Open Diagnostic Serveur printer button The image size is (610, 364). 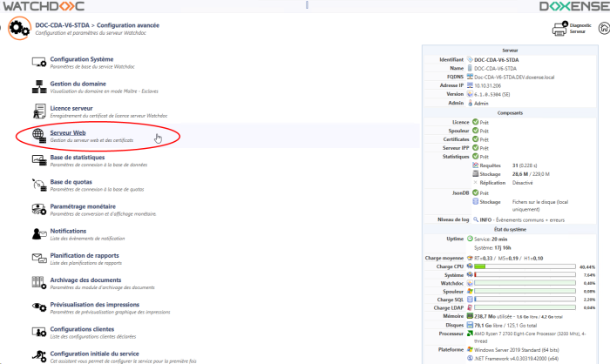point(560,30)
